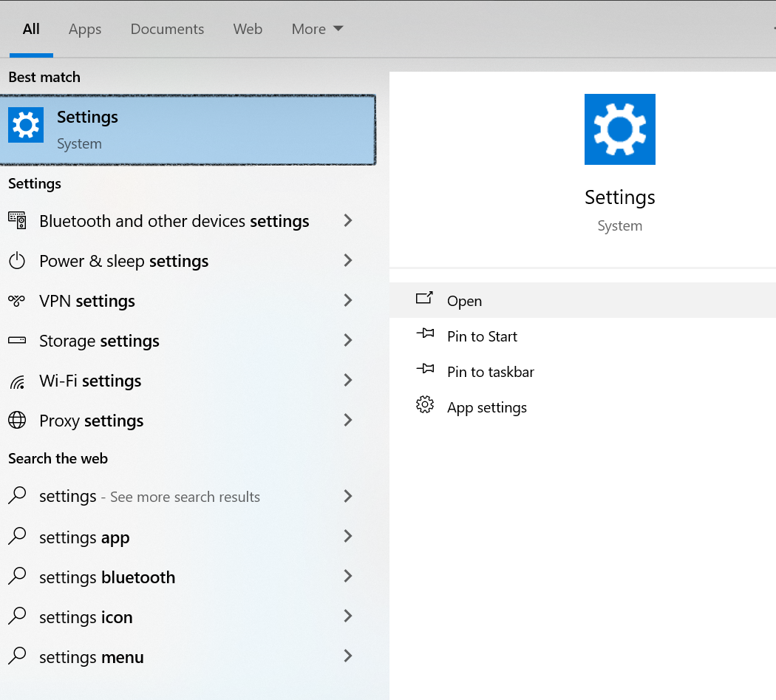Expand Storage settings chevron
776x700 pixels.
tap(348, 340)
